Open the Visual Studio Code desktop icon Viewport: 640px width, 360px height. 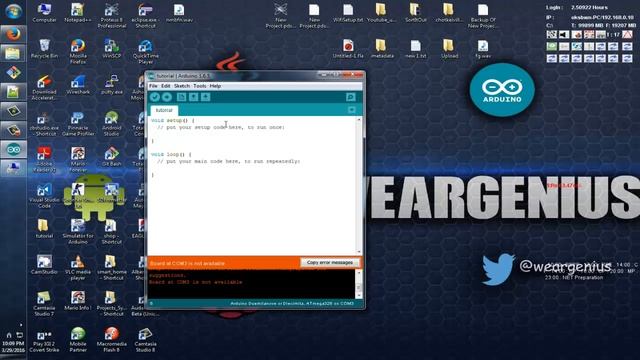coord(44,196)
